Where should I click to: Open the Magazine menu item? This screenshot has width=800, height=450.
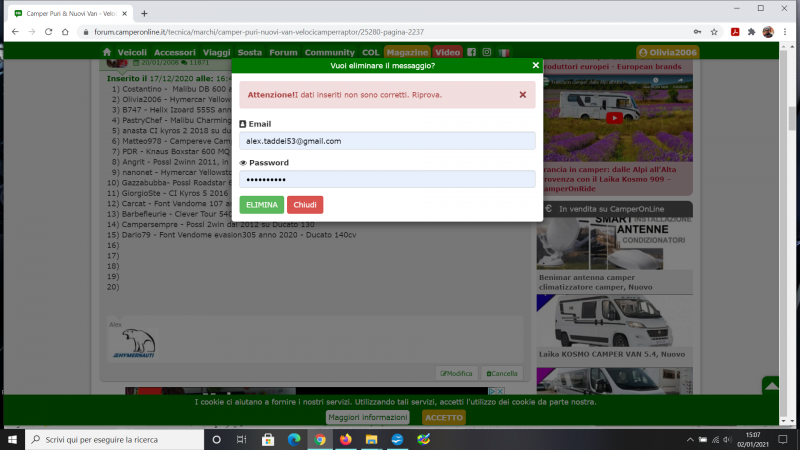click(407, 52)
